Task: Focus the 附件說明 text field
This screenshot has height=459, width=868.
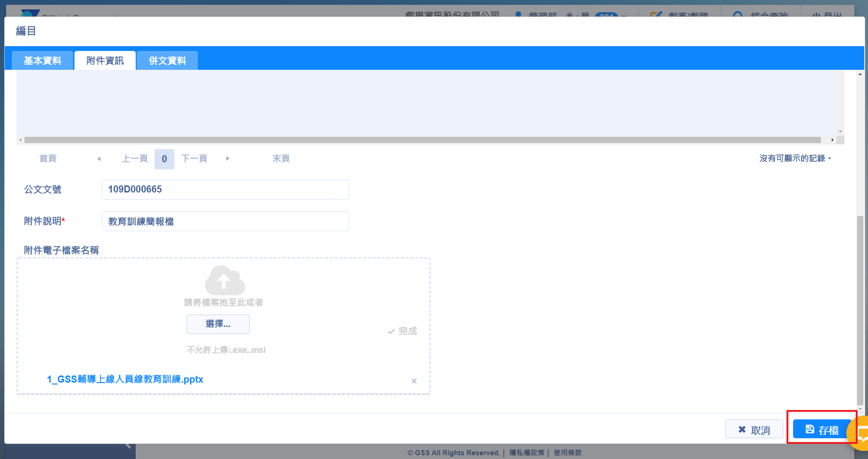Action: click(x=225, y=221)
